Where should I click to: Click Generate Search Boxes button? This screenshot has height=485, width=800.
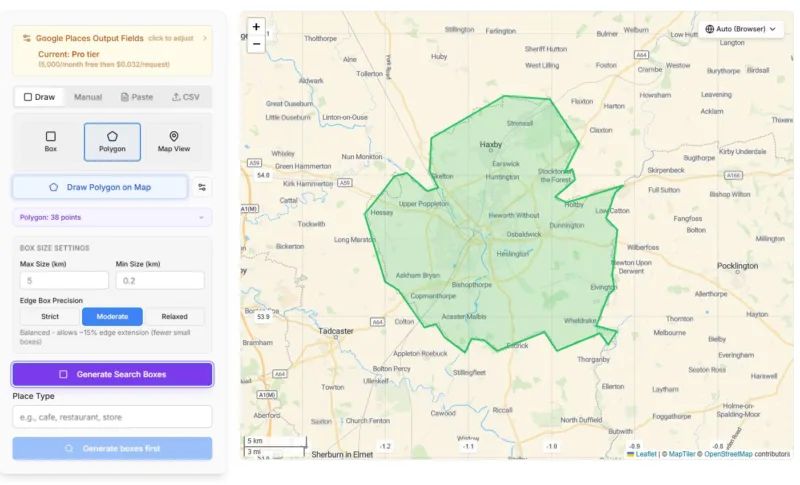(x=112, y=374)
